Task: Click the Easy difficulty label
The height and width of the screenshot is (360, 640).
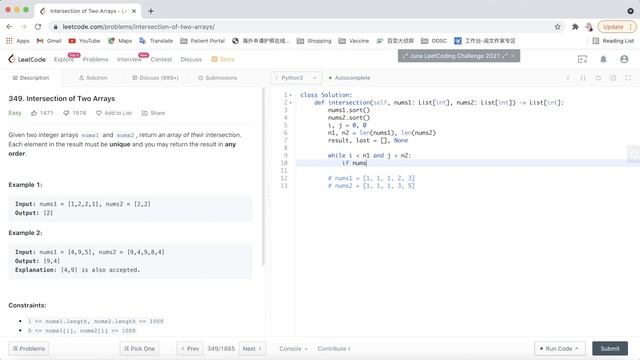Action: pyautogui.click(x=15, y=113)
